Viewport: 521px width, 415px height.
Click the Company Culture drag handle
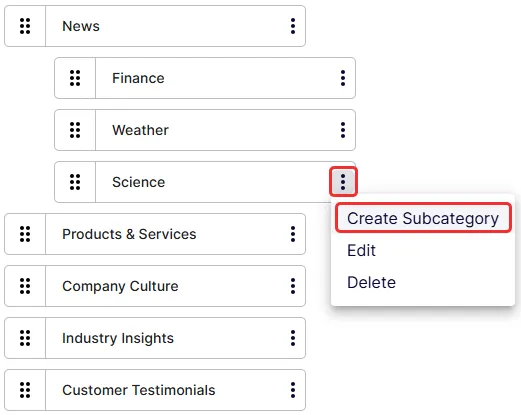(x=25, y=286)
